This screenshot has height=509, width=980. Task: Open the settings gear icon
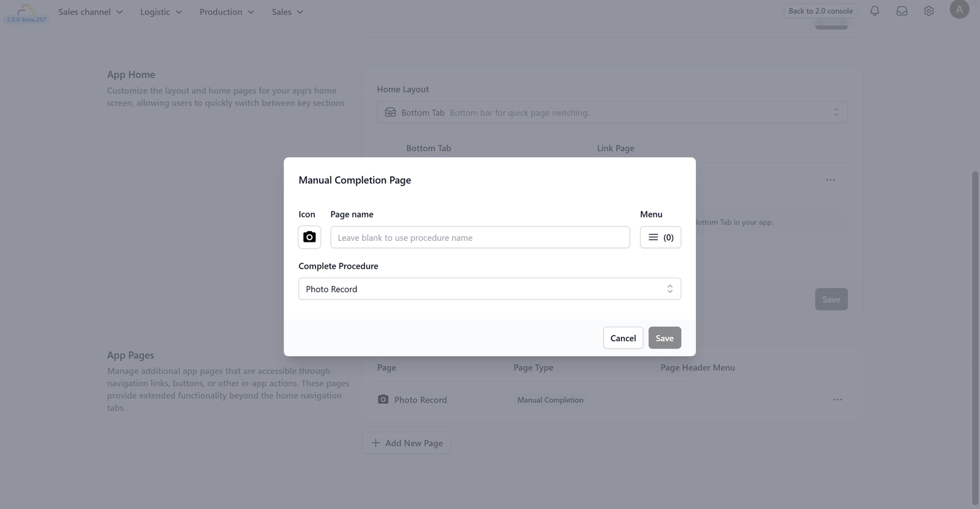click(929, 11)
